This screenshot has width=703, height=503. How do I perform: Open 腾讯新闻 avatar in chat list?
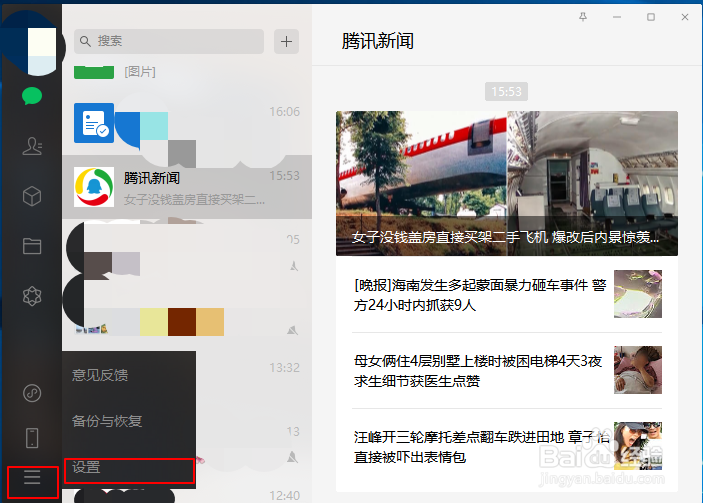[94, 187]
